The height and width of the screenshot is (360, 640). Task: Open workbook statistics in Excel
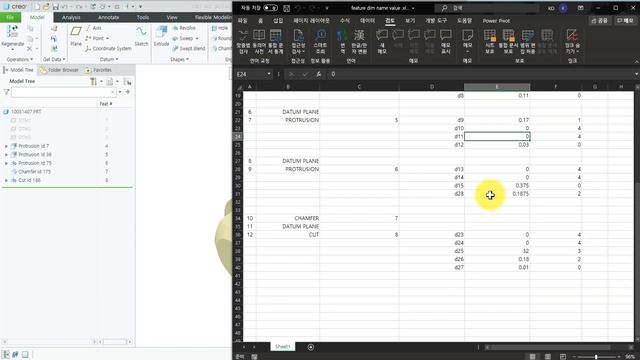[276, 42]
